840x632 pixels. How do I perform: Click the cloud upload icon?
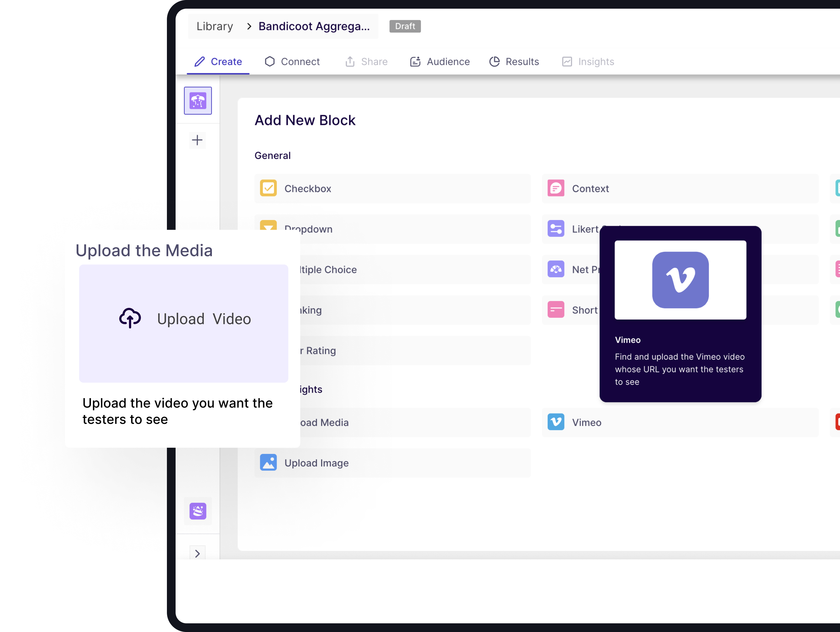[130, 318]
